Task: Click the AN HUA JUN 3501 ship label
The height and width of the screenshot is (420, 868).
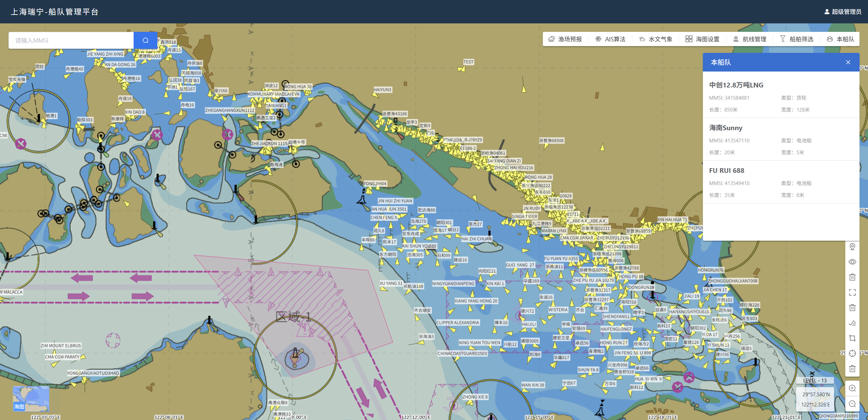Action: coord(389,209)
